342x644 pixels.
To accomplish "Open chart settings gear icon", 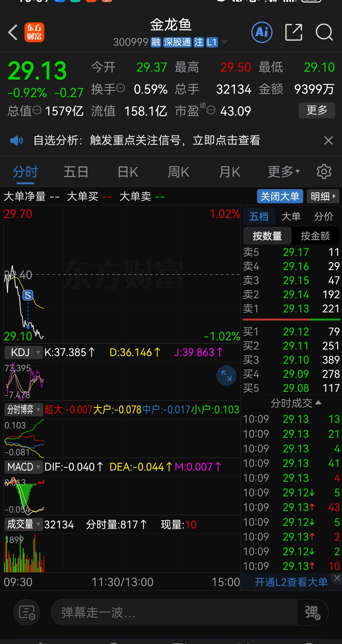I will pos(324,172).
